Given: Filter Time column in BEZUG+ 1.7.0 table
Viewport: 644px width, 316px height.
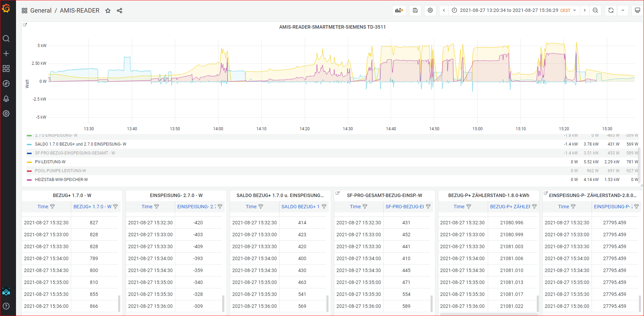Looking at the screenshot, I should coord(52,207).
